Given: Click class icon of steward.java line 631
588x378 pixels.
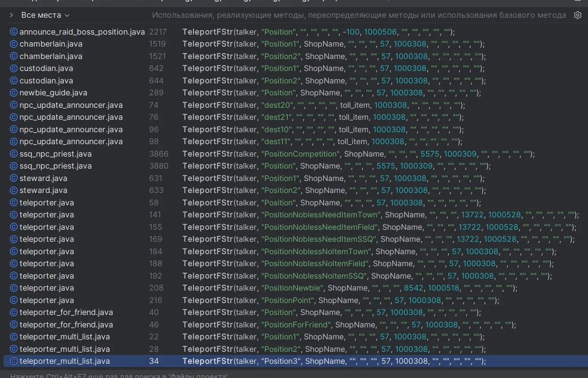Looking at the screenshot, I should (14, 178).
